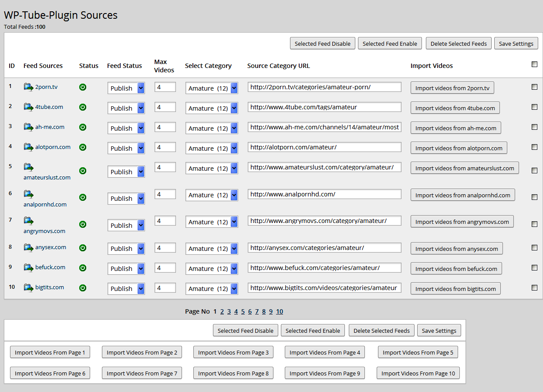Expand the Publish dropdown for befuck.com
Viewport: 543px width, 392px height.
[126, 269]
